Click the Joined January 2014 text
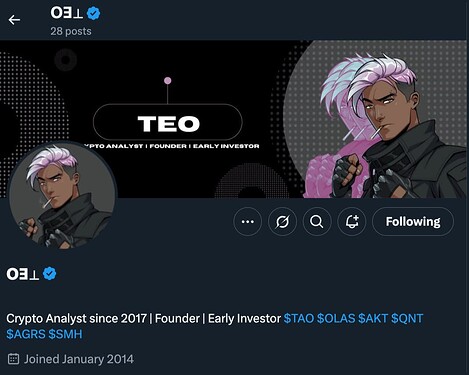This screenshot has width=469, height=375. [x=79, y=359]
